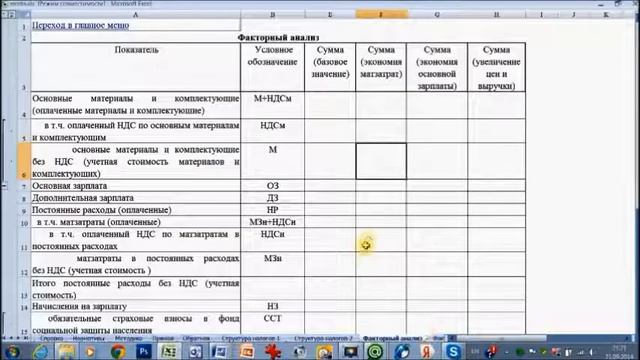Select the 'НДСм' cell
The image size is (640, 360).
point(273,131)
